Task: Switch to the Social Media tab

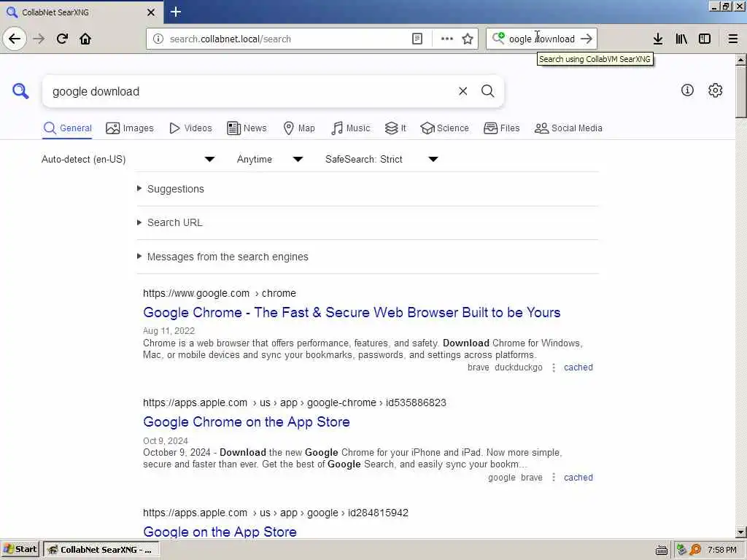Action: tap(568, 128)
